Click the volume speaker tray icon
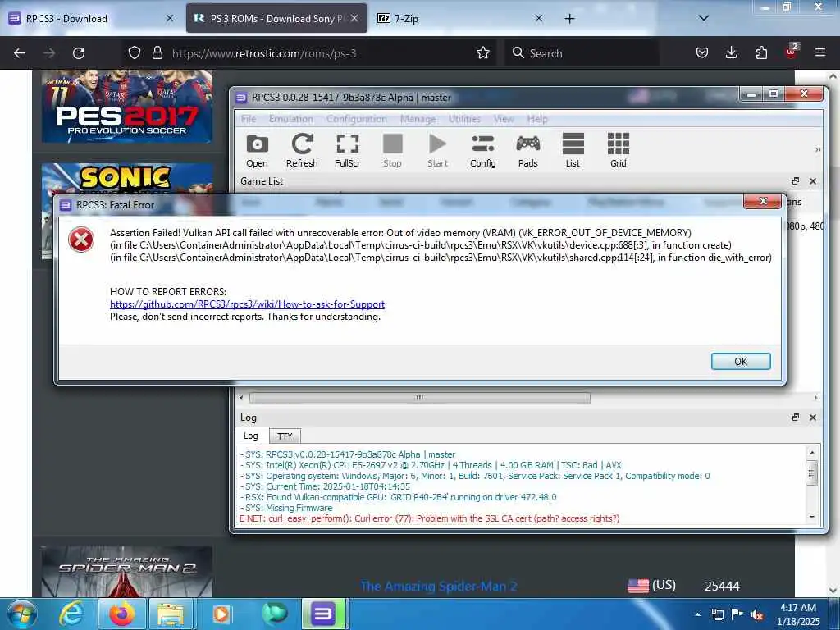This screenshot has width=840, height=630. [757, 614]
